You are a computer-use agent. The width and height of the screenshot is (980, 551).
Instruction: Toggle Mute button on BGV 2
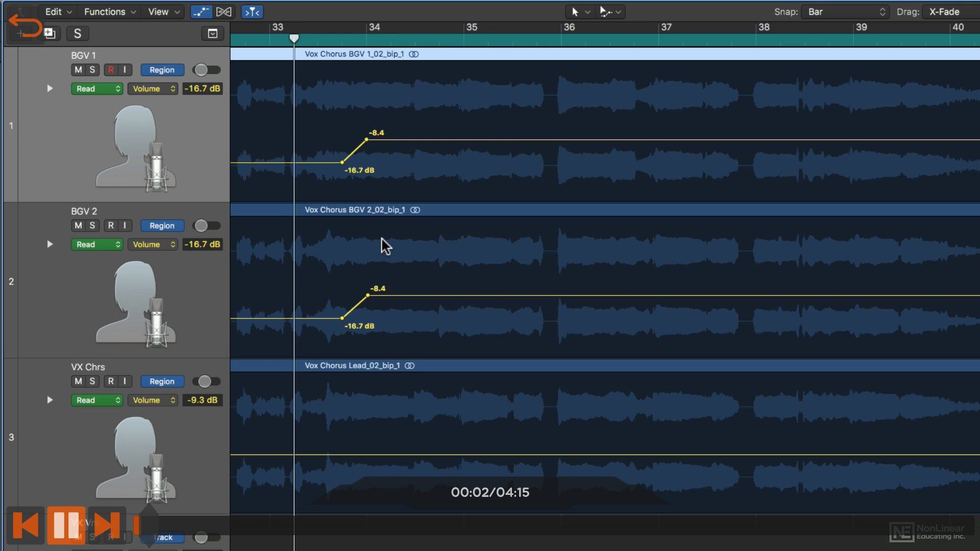click(78, 226)
